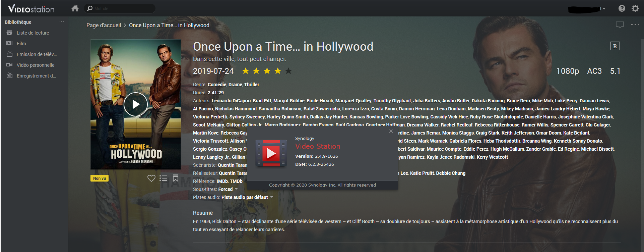Image resolution: width=644 pixels, height=252 pixels.
Task: Click actor Kerry Westcott
Action: (492, 157)
